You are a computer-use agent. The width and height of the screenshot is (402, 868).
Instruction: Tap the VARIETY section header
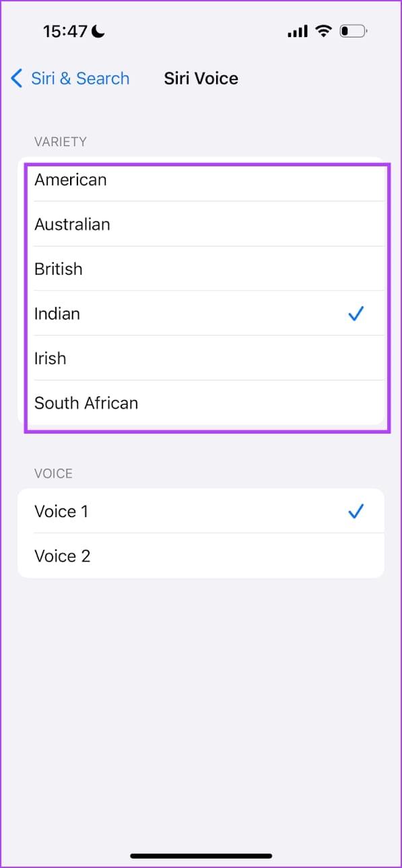(x=61, y=141)
